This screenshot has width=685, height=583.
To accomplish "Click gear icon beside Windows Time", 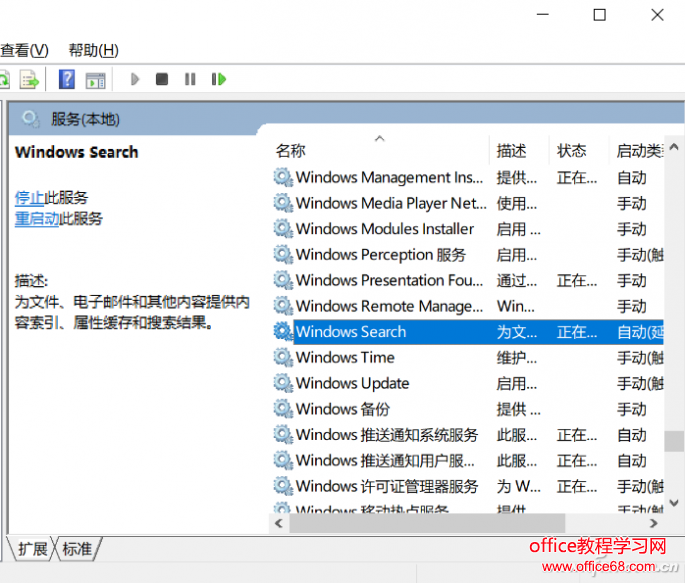I will pyautogui.click(x=283, y=358).
